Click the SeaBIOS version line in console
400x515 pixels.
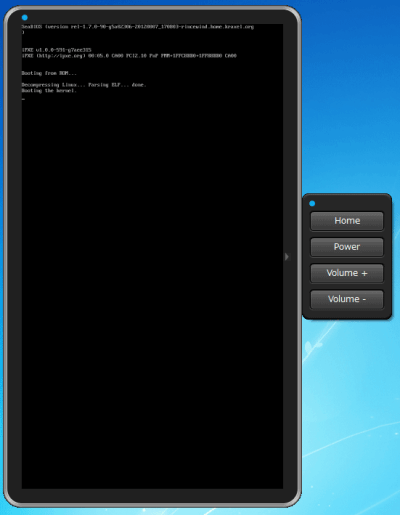[x=138, y=27]
